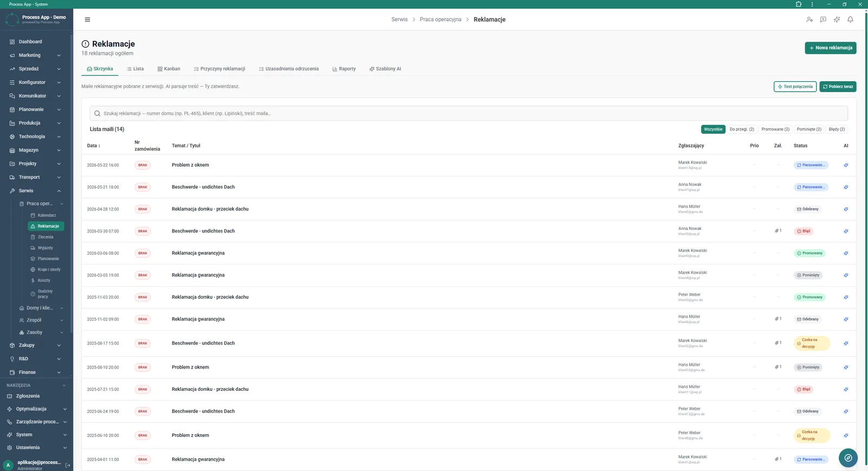
Task: Click the Test połączenia button
Action: (x=795, y=87)
